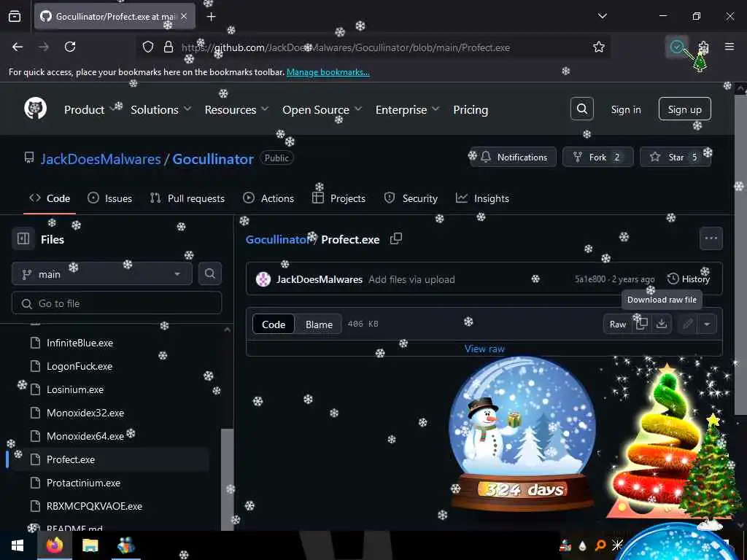Switch to Blame view toggle
The height and width of the screenshot is (560, 747).
coord(319,324)
